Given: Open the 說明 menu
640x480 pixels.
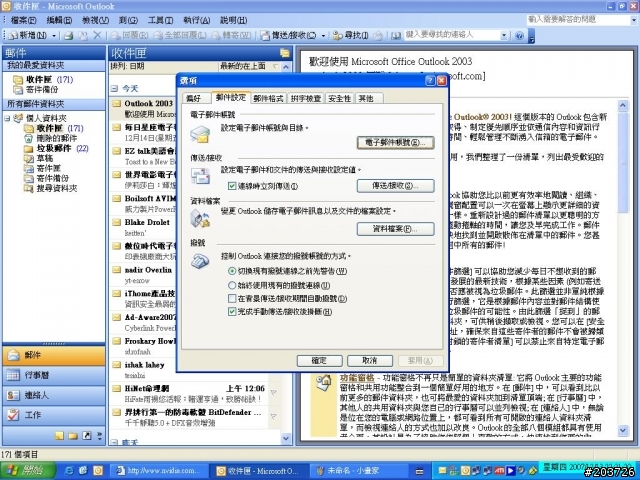Looking at the screenshot, I should pos(233,20).
